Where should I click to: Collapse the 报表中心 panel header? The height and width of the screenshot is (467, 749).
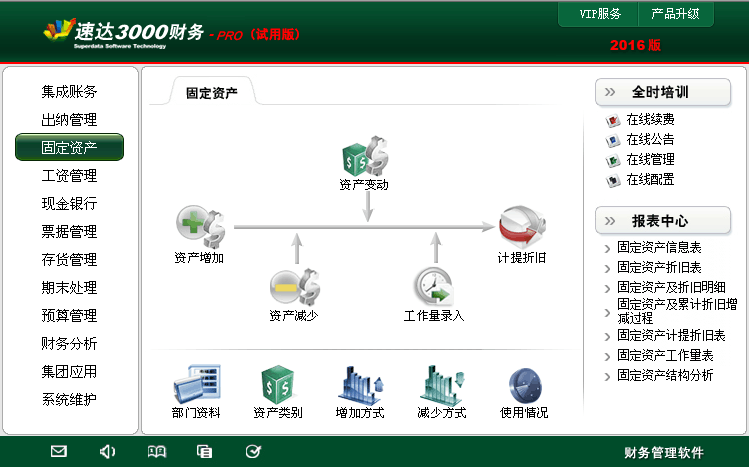coord(663,221)
